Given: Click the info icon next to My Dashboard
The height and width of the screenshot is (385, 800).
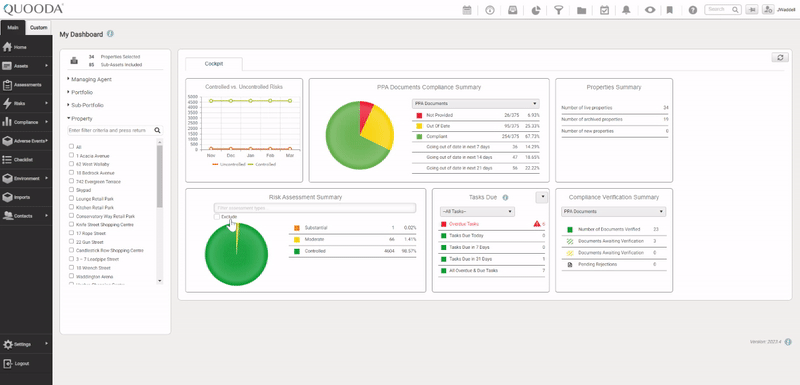Looking at the screenshot, I should (110, 34).
